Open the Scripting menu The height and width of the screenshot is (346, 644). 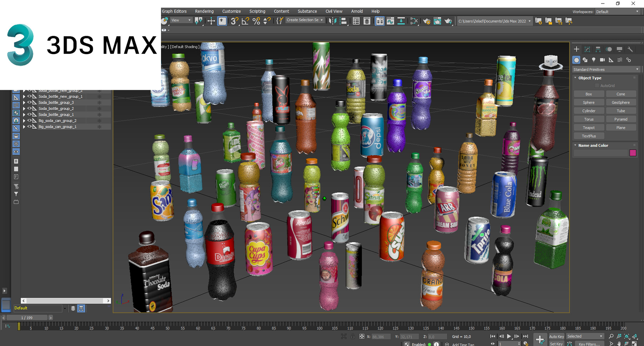pyautogui.click(x=257, y=11)
